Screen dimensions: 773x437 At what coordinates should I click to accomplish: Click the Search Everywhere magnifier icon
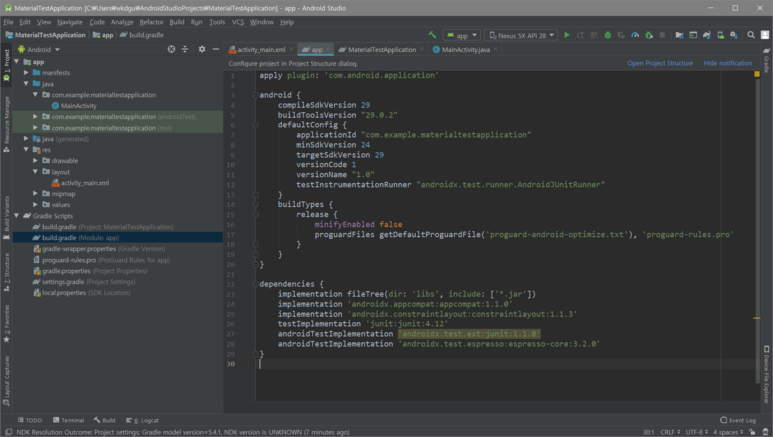tap(751, 35)
